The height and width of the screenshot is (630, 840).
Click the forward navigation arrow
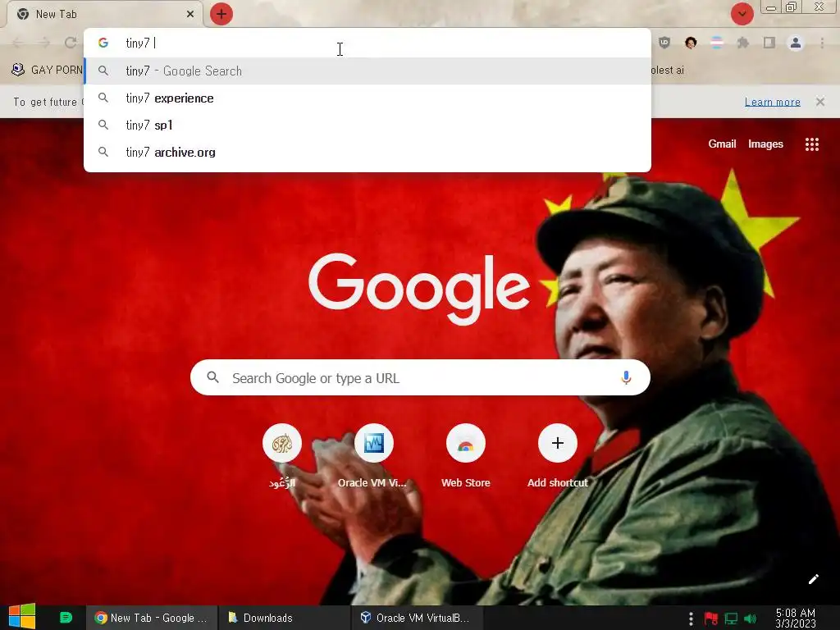[44, 43]
